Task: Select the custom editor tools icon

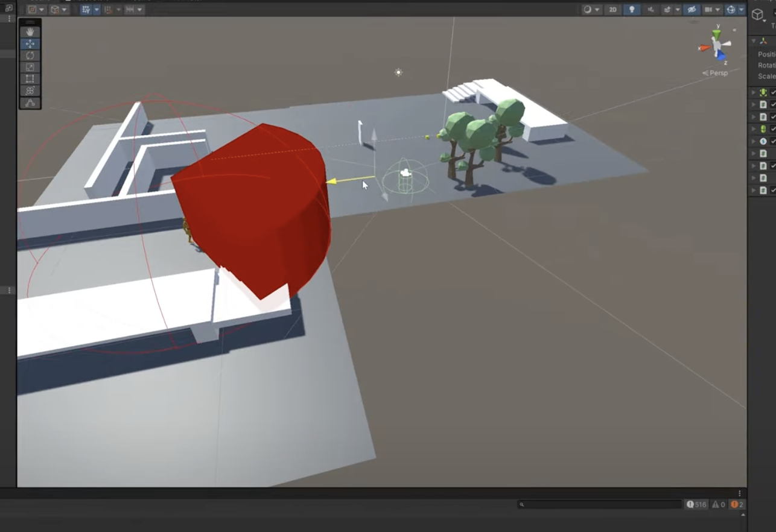Action: (30, 103)
